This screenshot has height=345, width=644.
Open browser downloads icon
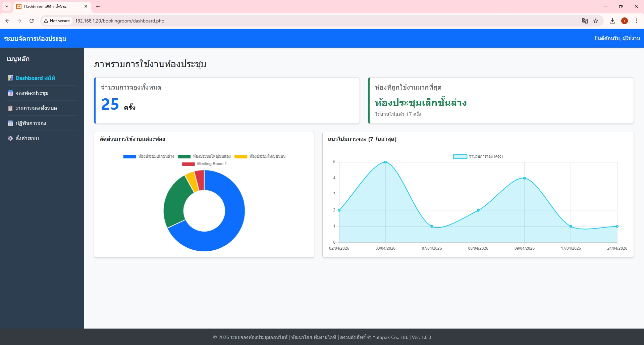pos(612,21)
